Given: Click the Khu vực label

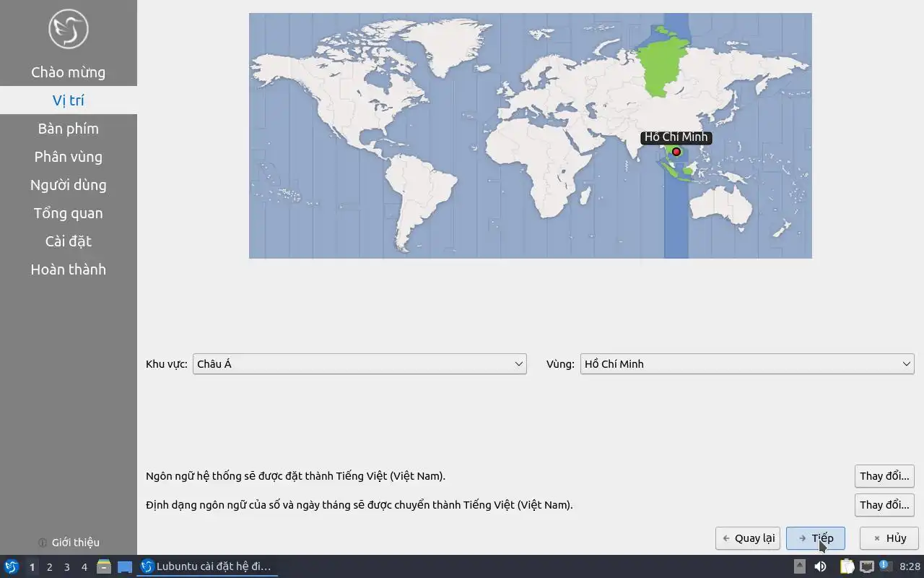Looking at the screenshot, I should 167,364.
